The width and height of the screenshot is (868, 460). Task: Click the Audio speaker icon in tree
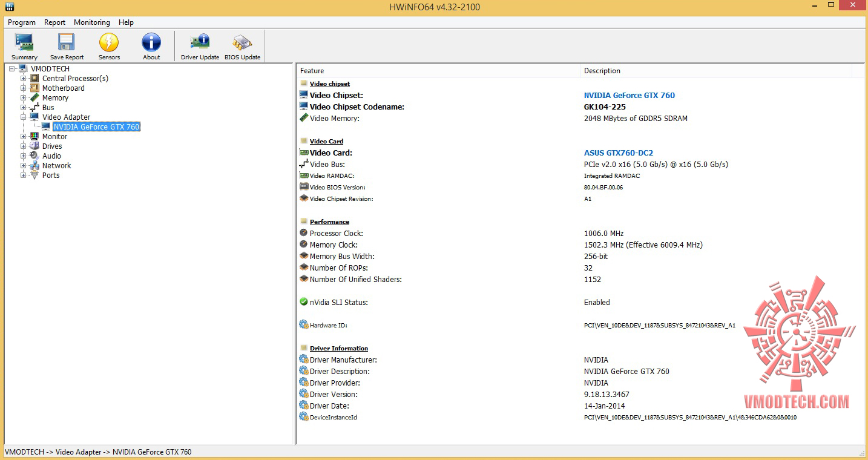pyautogui.click(x=35, y=156)
